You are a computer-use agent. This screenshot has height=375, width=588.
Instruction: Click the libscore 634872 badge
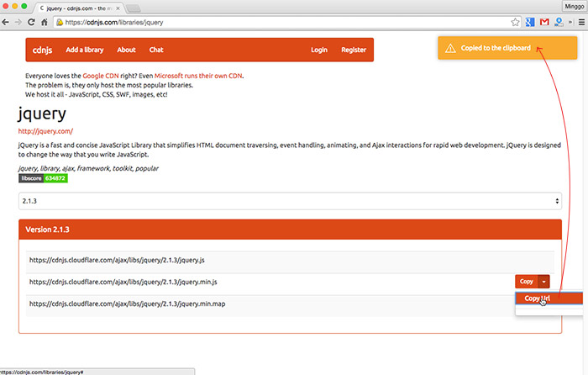coord(43,178)
